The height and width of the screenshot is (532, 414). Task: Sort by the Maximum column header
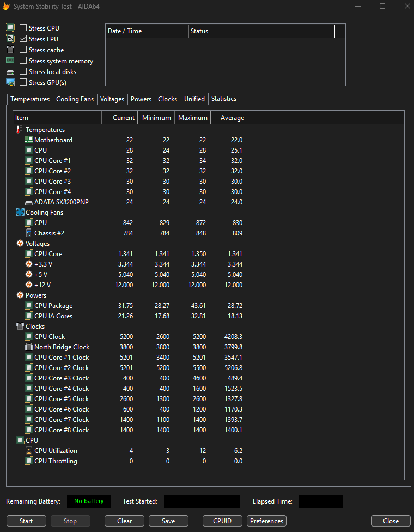pos(192,118)
